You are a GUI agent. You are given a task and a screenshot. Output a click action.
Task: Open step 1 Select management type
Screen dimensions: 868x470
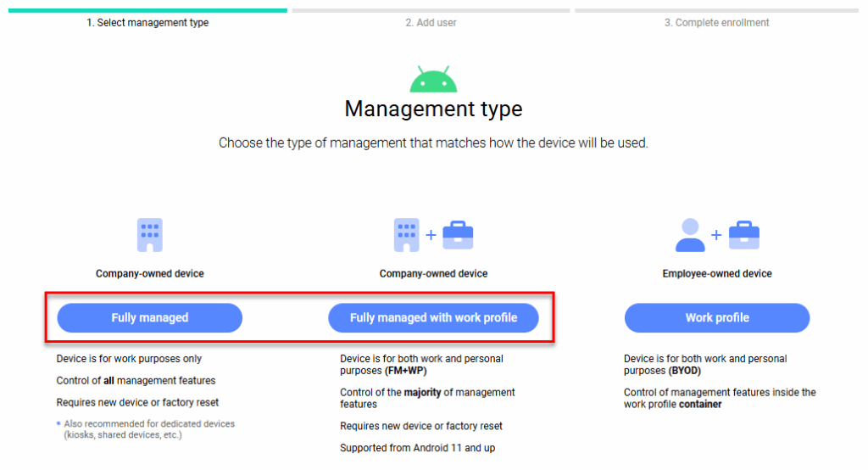click(x=147, y=23)
